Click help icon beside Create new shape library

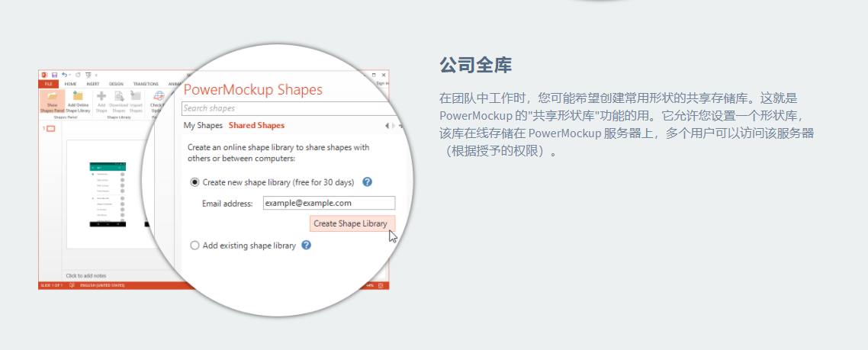tap(366, 181)
